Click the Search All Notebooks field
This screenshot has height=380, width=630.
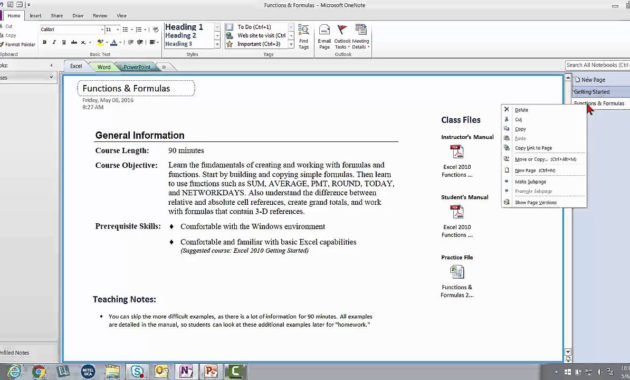(x=597, y=65)
